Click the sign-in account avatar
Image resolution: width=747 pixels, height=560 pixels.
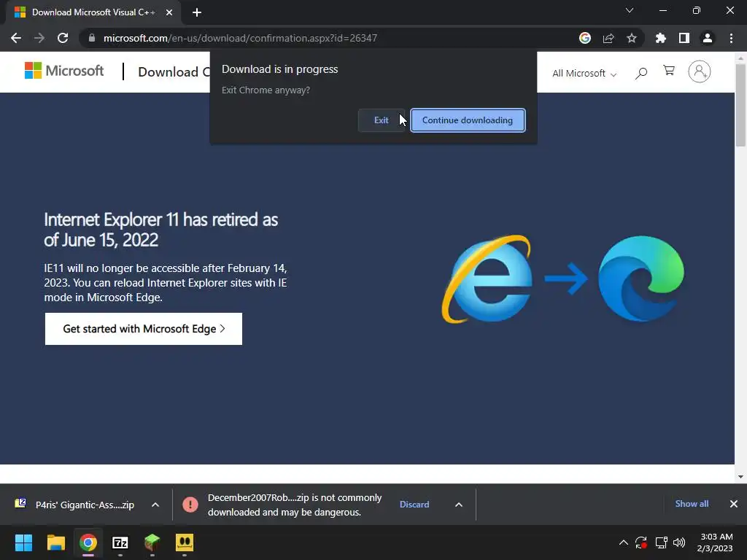pyautogui.click(x=700, y=71)
